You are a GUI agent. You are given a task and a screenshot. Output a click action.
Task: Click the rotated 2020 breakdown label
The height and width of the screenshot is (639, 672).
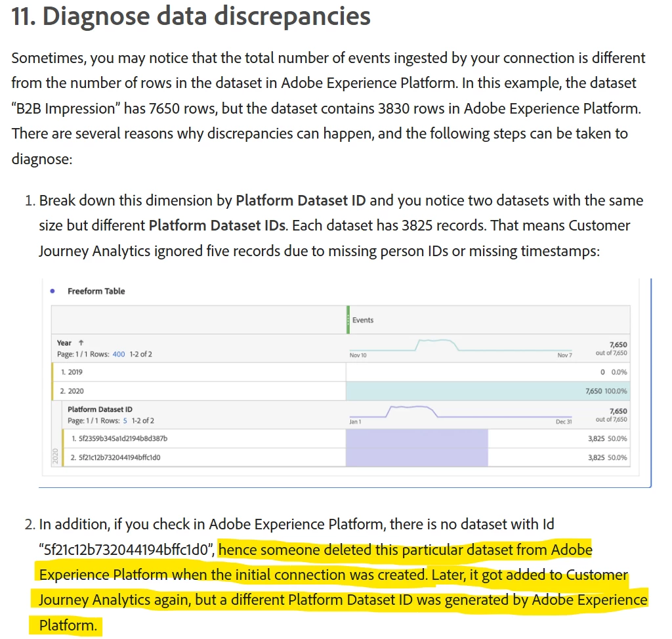(55, 456)
